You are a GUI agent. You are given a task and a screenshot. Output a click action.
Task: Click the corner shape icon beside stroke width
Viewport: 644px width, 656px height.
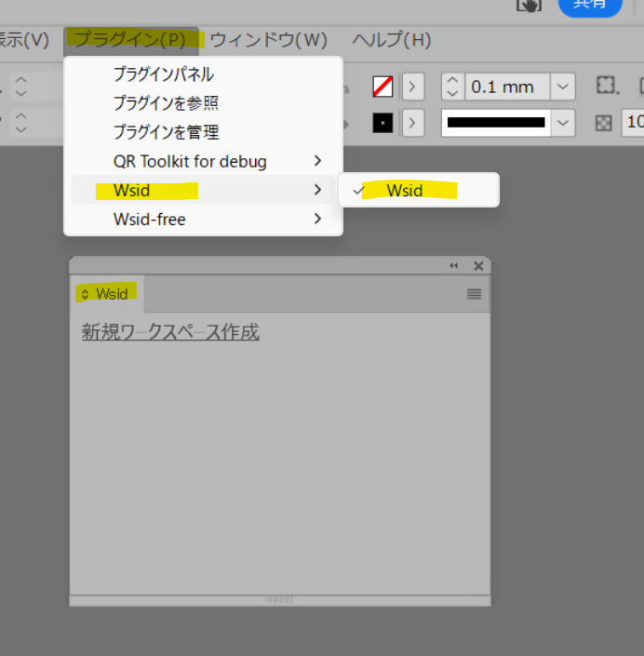click(x=607, y=87)
